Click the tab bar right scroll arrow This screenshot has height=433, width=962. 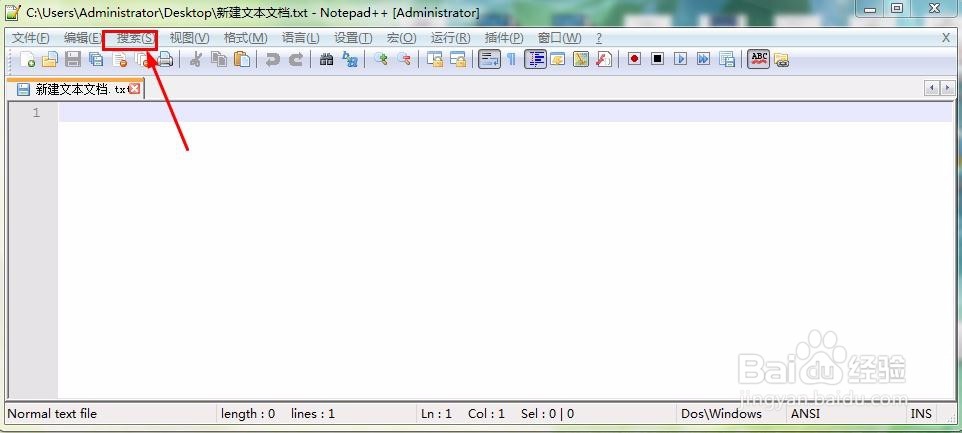(x=948, y=88)
